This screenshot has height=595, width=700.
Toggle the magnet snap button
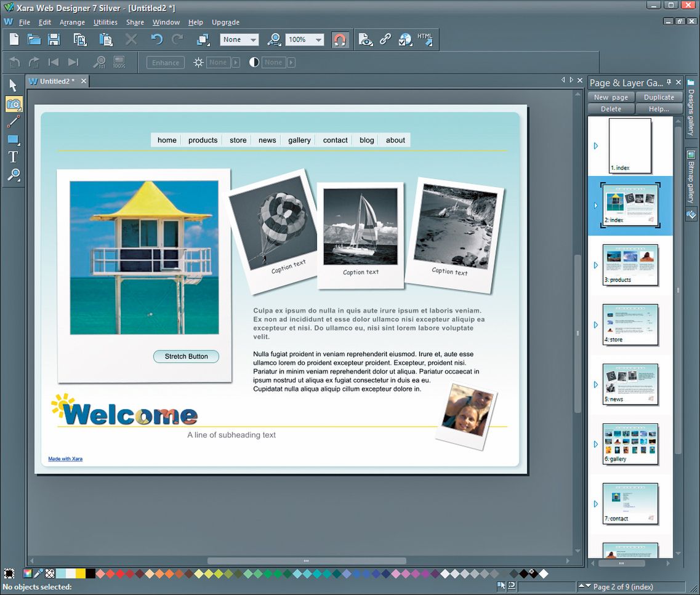[340, 40]
